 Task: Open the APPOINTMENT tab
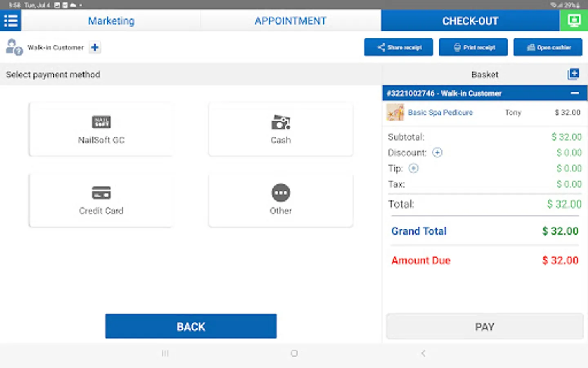click(x=290, y=21)
